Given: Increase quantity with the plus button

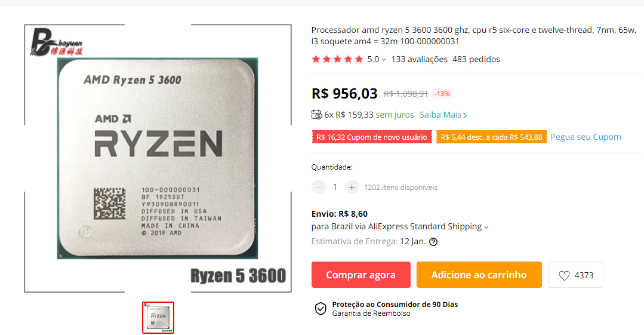Looking at the screenshot, I should (x=352, y=187).
